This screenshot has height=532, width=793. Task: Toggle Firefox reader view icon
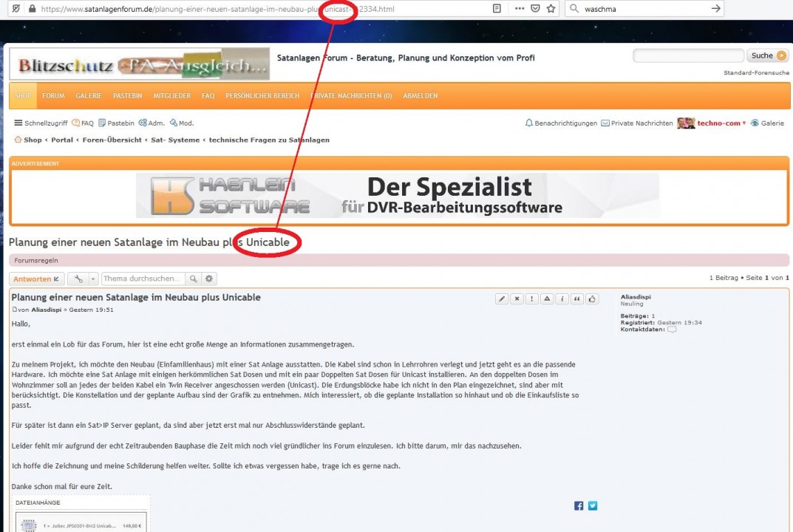(x=497, y=9)
